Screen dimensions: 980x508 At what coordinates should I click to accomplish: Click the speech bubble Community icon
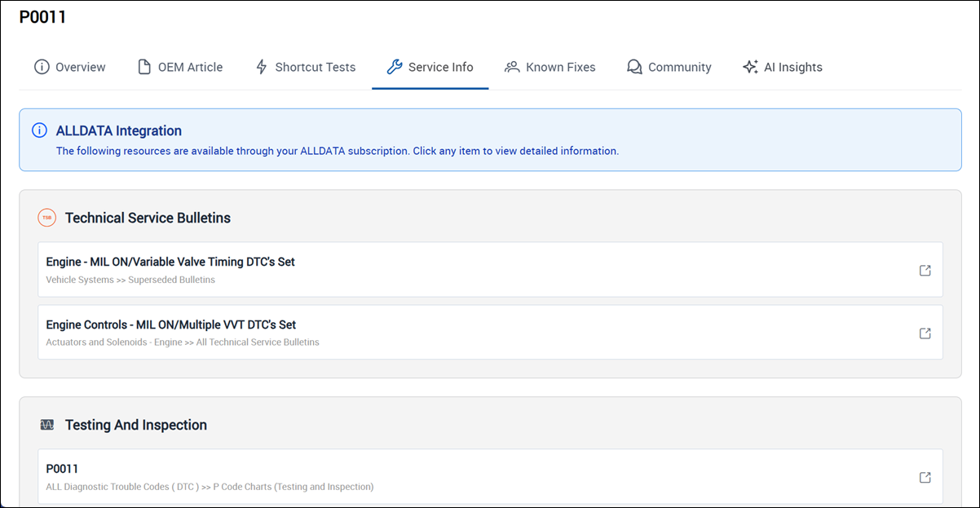coord(634,67)
